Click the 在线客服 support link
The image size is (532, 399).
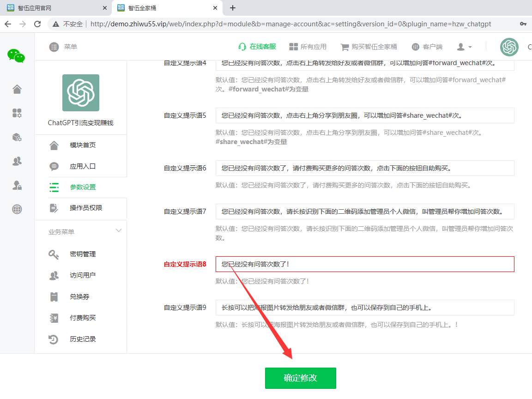pos(257,47)
